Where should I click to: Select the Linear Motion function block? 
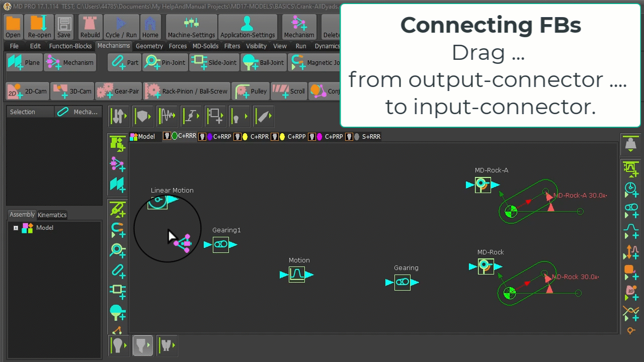pos(158,202)
